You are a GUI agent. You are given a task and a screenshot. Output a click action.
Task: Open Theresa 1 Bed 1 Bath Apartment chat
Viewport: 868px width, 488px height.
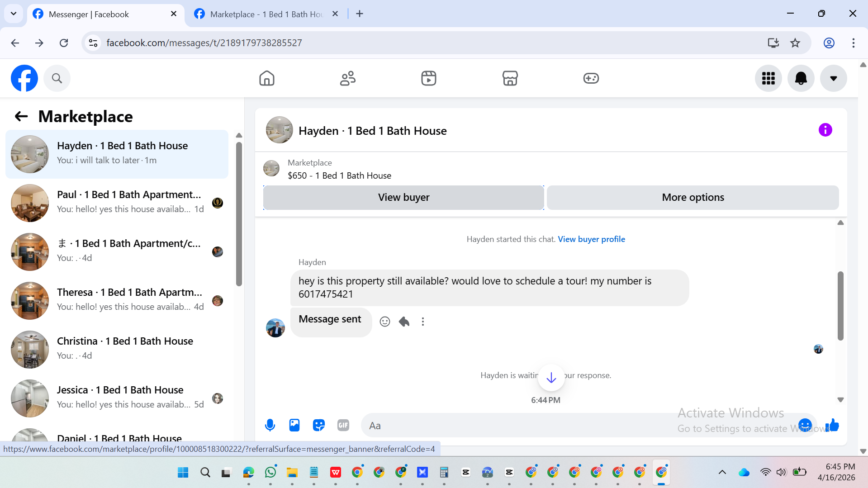(117, 301)
